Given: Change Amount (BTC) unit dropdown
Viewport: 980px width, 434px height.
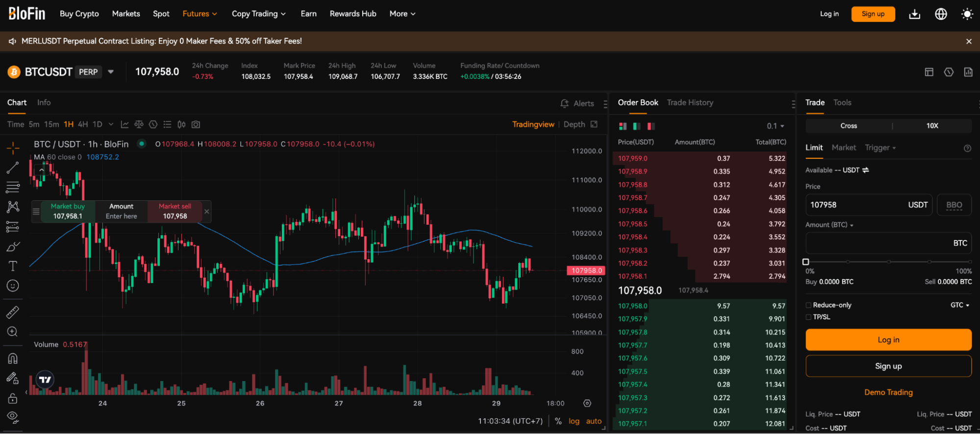Looking at the screenshot, I should 829,225.
